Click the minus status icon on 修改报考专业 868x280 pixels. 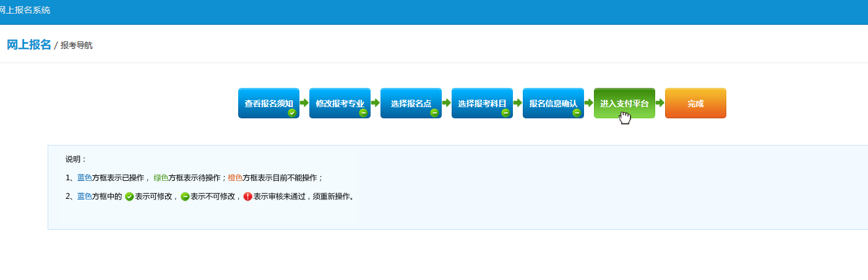point(363,113)
